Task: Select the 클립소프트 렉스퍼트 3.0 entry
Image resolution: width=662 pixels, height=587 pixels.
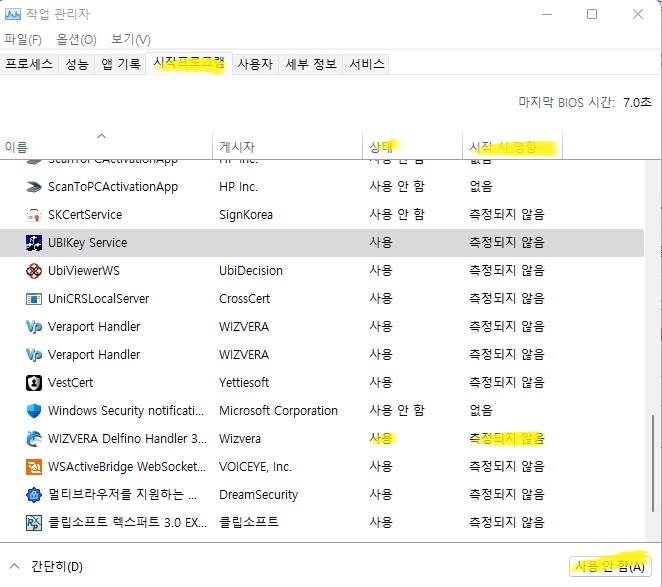Action: [x=128, y=523]
